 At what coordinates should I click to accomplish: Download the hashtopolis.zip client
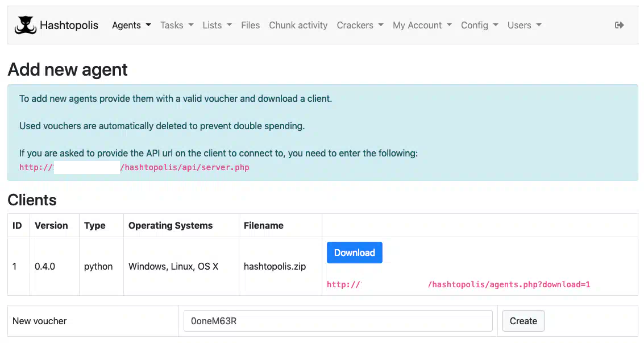pyautogui.click(x=355, y=253)
